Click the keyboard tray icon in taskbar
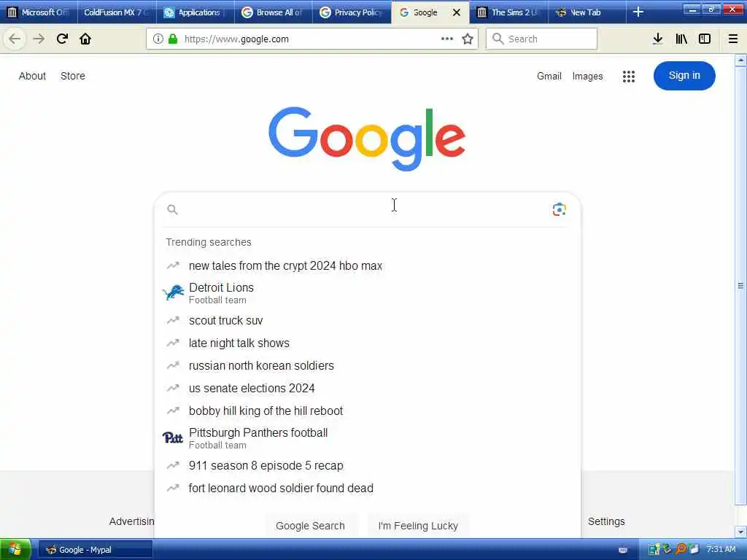 click(623, 550)
